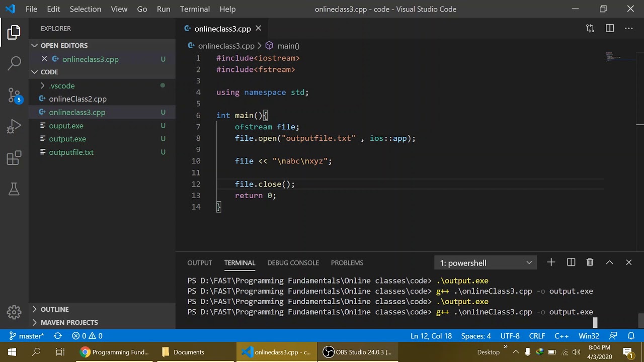Open the Source Control view

14,95
